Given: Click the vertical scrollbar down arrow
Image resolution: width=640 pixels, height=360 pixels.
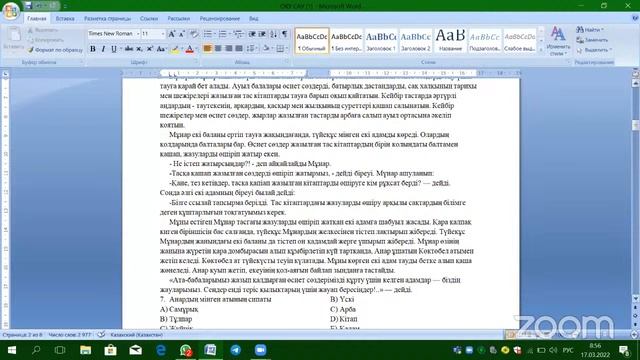Looking at the screenshot, I should (636, 299).
